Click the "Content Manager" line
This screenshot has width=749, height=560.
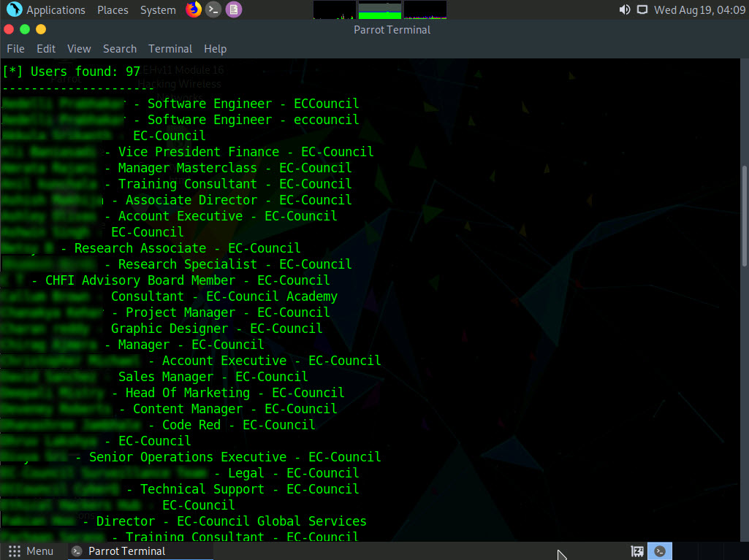pyautogui.click(x=170, y=409)
